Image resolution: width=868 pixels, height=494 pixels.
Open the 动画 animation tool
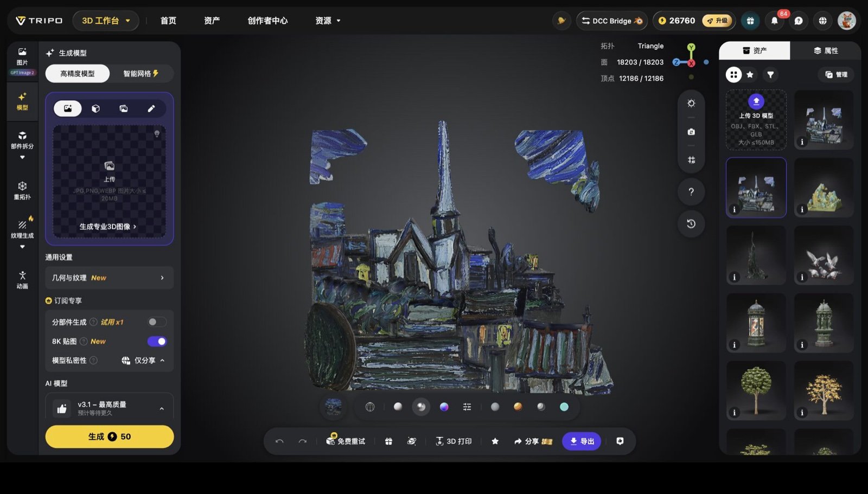[22, 280]
